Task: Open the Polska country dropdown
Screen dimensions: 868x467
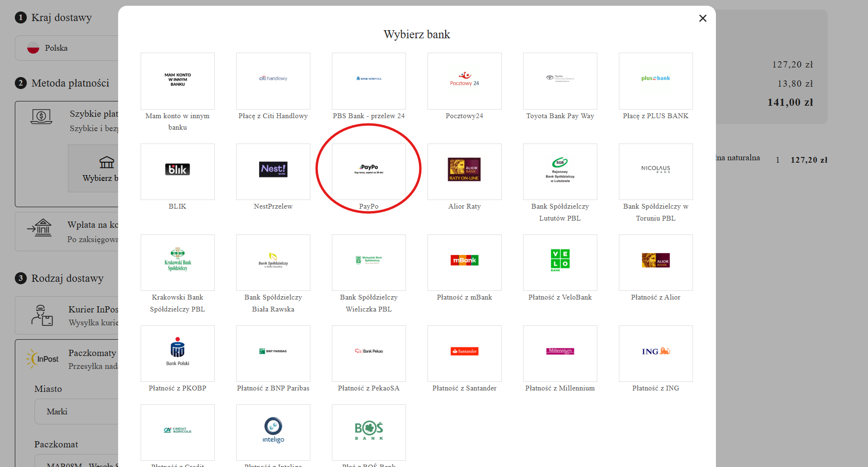Action: tap(67, 48)
